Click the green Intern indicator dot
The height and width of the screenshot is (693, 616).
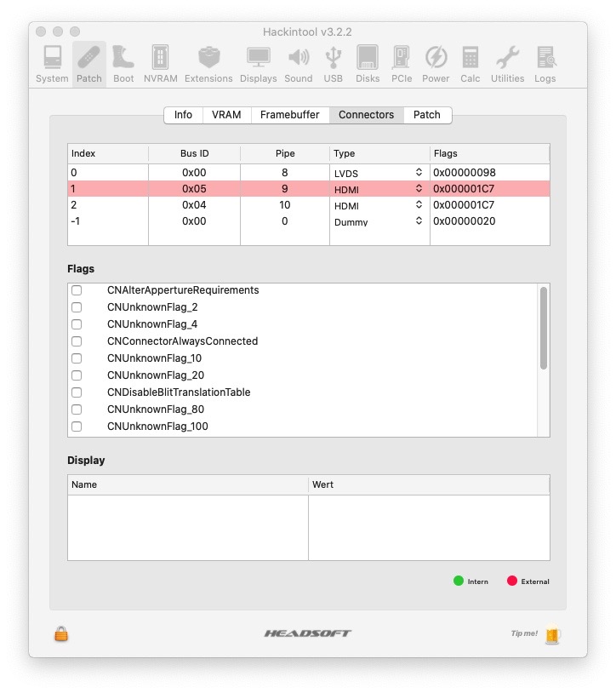(459, 581)
